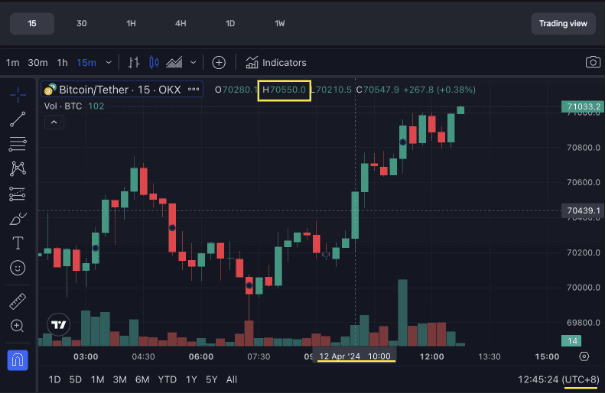Click the 70000.0 price axis label
The image size is (606, 393).
pyautogui.click(x=583, y=288)
